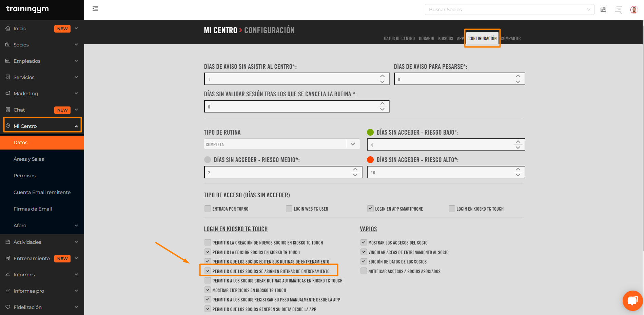Open Tipo de rutina dropdown (Completa)

(282, 144)
